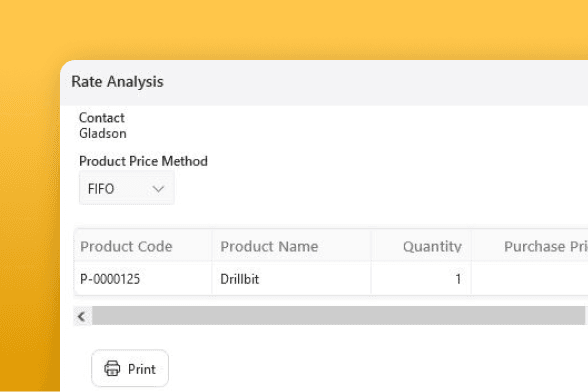Click the Print button label

click(141, 369)
